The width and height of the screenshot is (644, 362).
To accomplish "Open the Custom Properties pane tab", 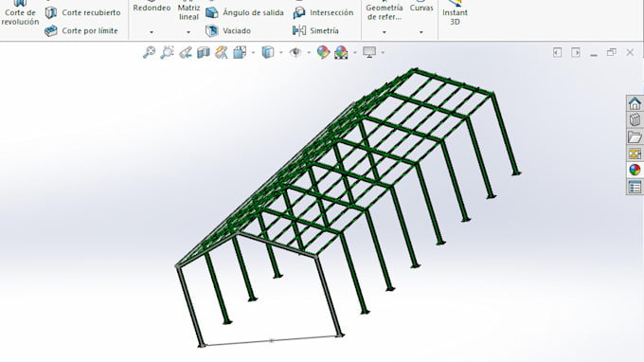I will pos(635,188).
